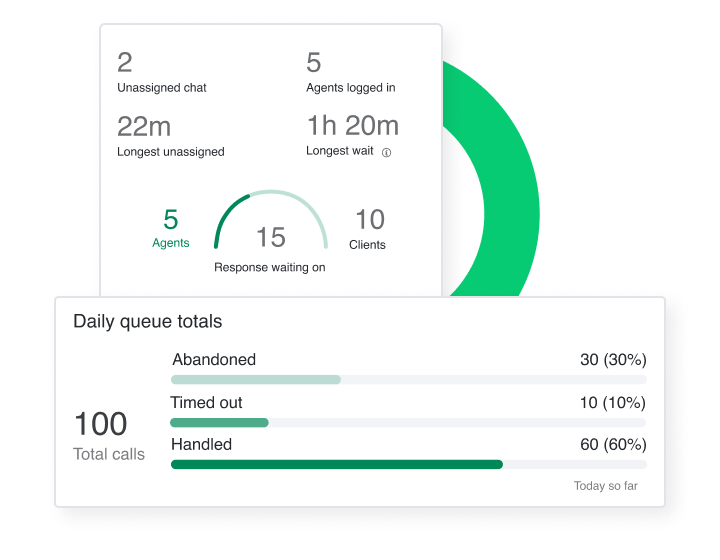Image resolution: width=720 pixels, height=560 pixels.
Task: Click the Handled 60 (60%) value
Action: [613, 444]
